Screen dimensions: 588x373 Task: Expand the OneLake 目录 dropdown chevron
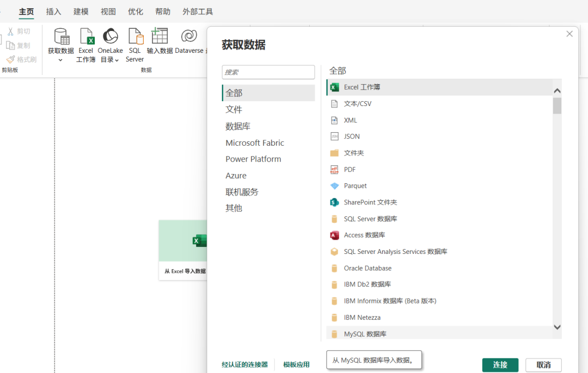click(x=117, y=60)
